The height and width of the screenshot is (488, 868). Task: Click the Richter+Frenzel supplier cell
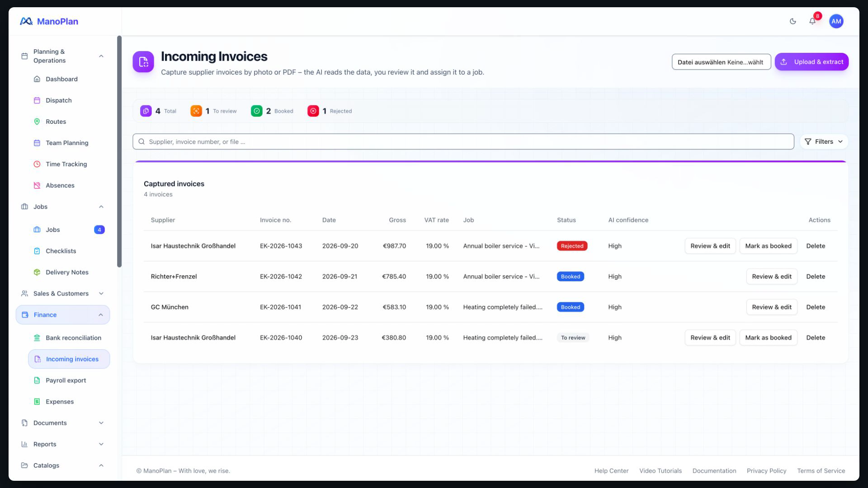click(174, 277)
